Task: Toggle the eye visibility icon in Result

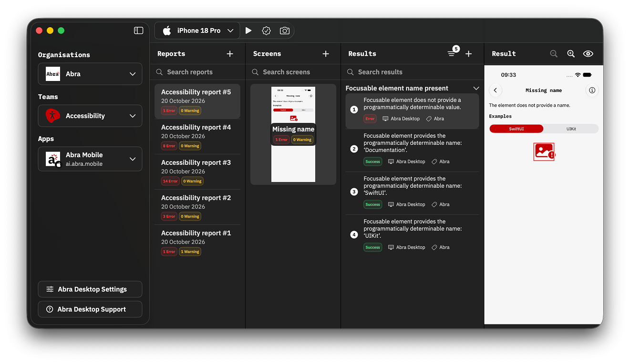Action: click(x=588, y=54)
